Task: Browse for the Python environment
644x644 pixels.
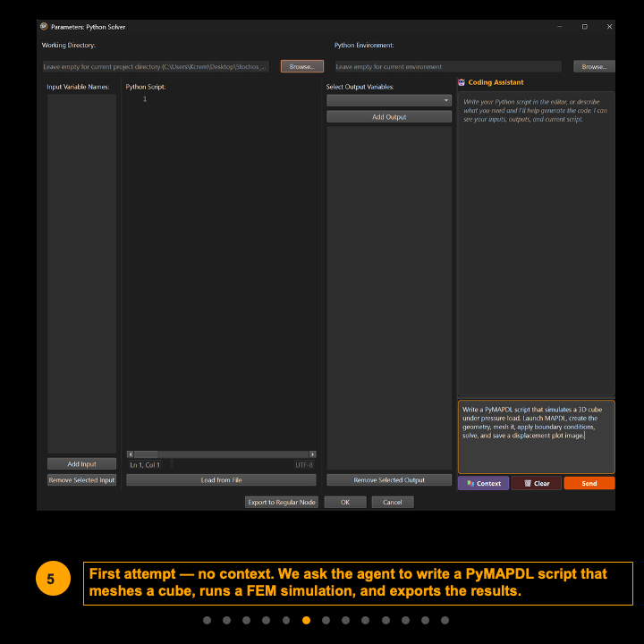Action: click(594, 66)
